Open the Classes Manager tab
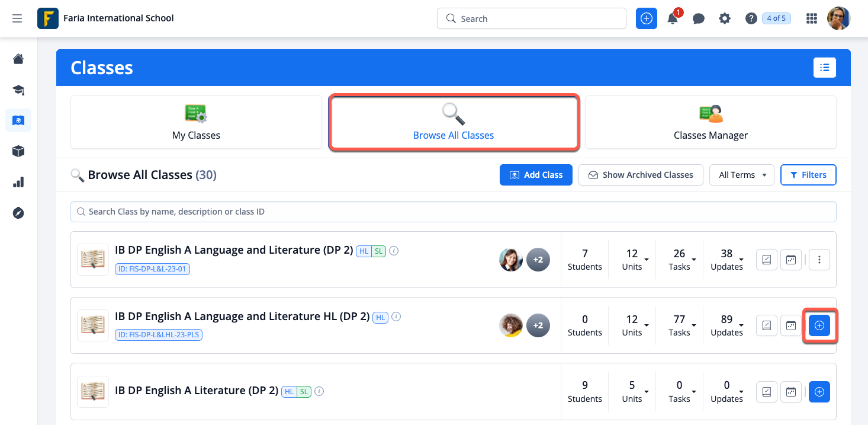The image size is (868, 425). click(711, 122)
